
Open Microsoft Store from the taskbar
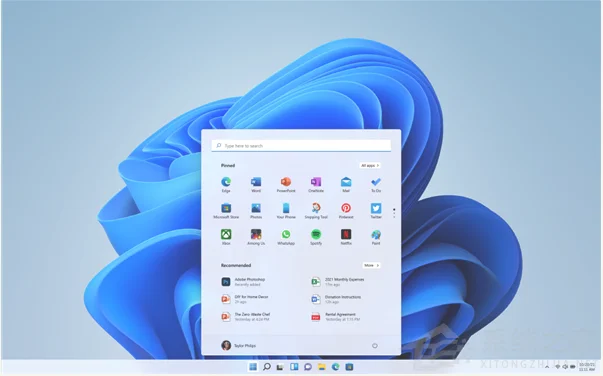[x=349, y=367]
